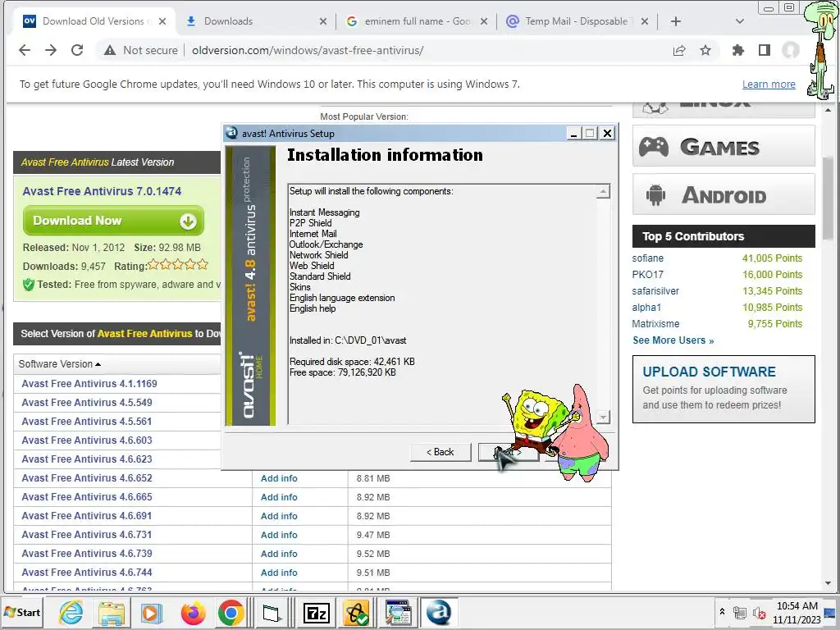Open the Windows Start menu
This screenshot has width=840, height=630.
(22, 612)
